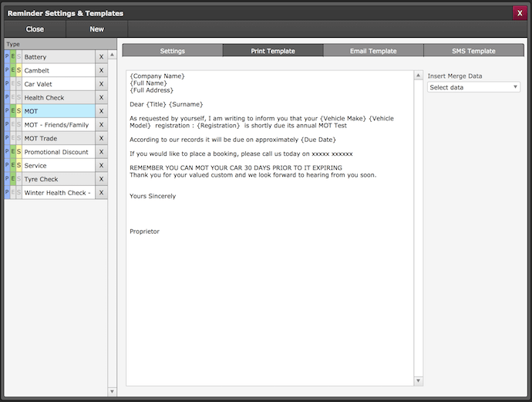532x402 pixels.
Task: Open the Insert Merge Data dropdown
Action: (474, 87)
